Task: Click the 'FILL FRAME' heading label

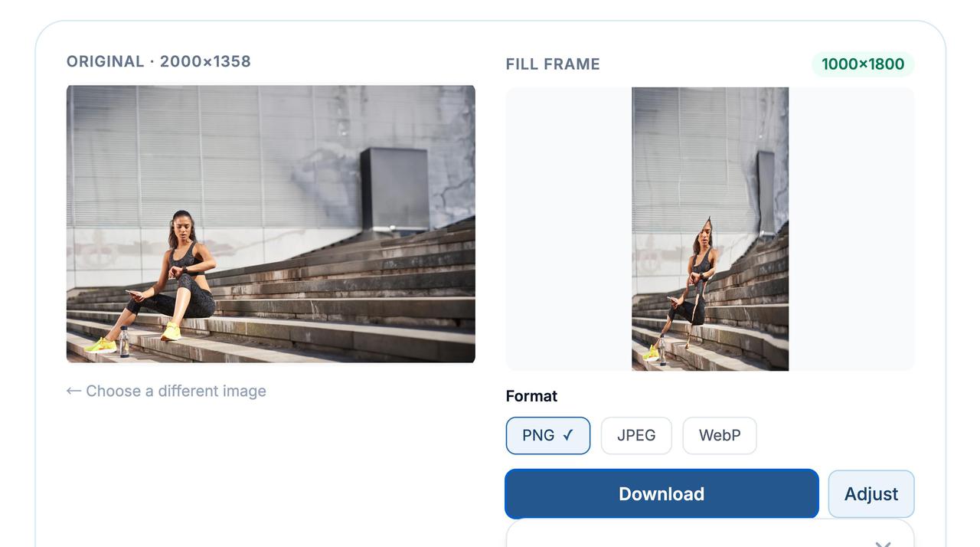Action: pos(553,64)
